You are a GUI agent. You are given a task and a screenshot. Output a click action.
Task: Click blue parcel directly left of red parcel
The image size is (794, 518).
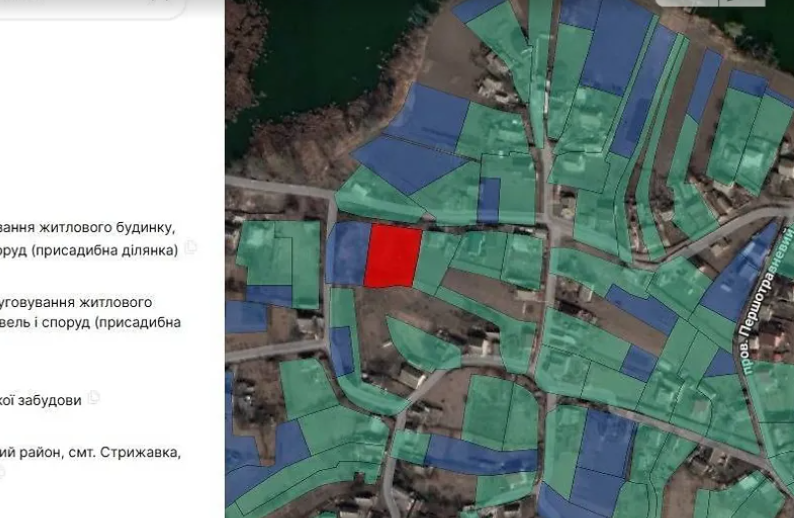(348, 253)
